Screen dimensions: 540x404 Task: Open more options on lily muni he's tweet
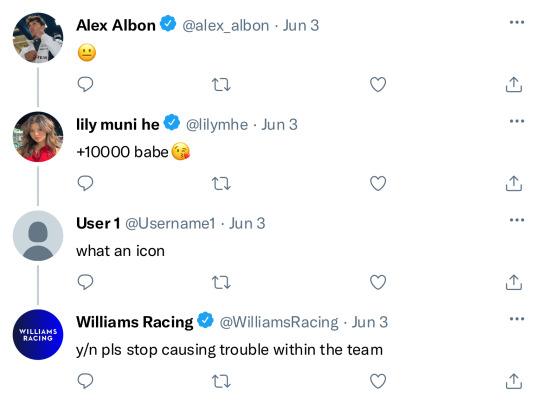(517, 121)
